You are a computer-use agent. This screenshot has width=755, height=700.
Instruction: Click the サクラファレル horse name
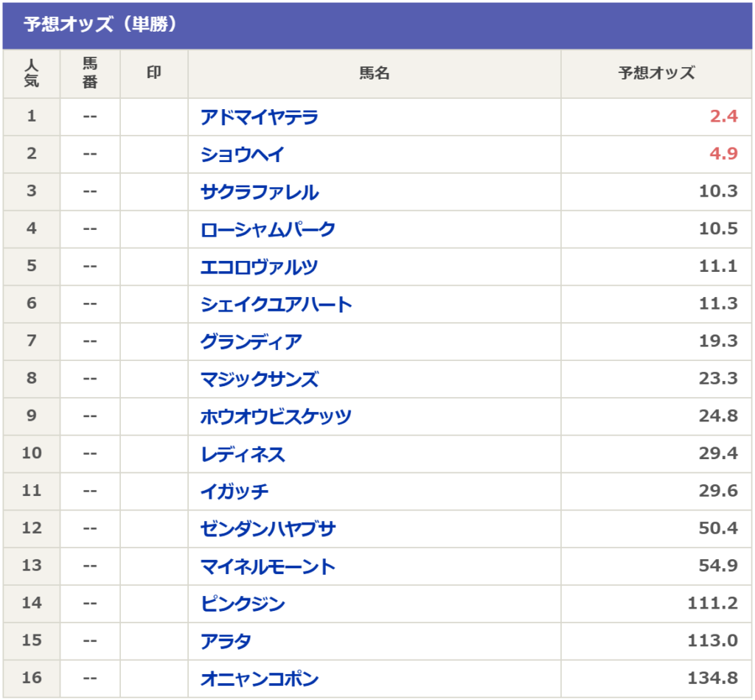click(x=260, y=192)
